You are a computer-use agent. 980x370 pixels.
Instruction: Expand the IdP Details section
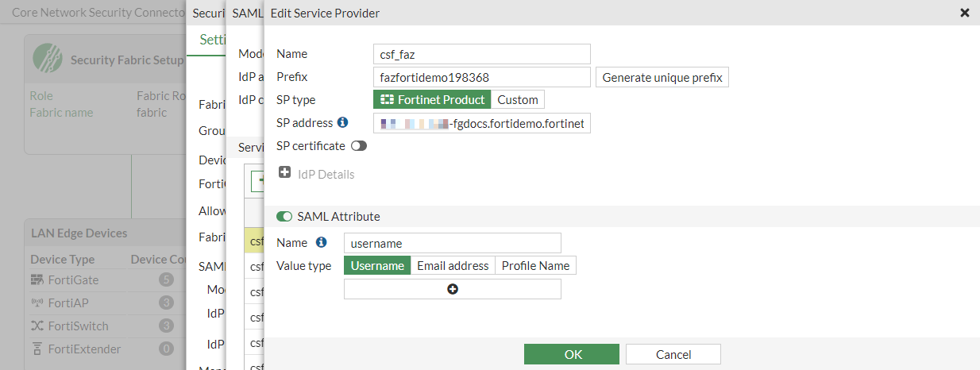[285, 173]
